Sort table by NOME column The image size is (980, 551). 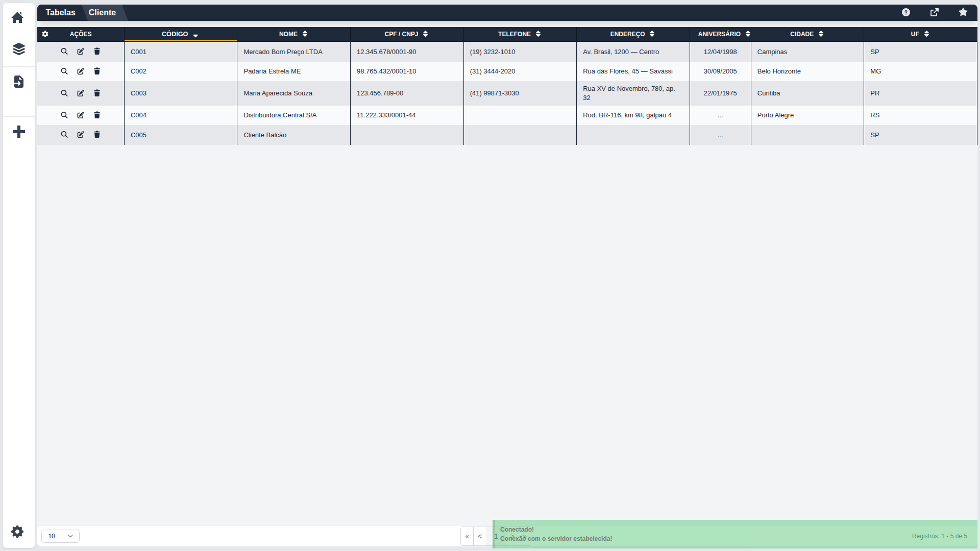(293, 34)
